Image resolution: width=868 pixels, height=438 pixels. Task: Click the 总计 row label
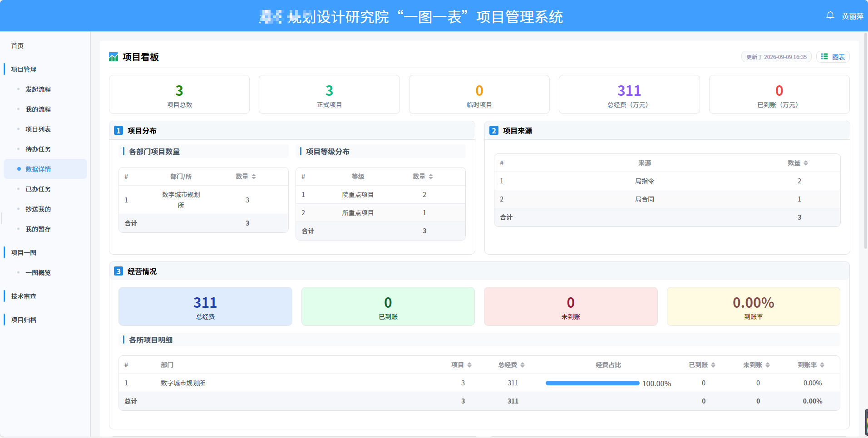(x=131, y=401)
